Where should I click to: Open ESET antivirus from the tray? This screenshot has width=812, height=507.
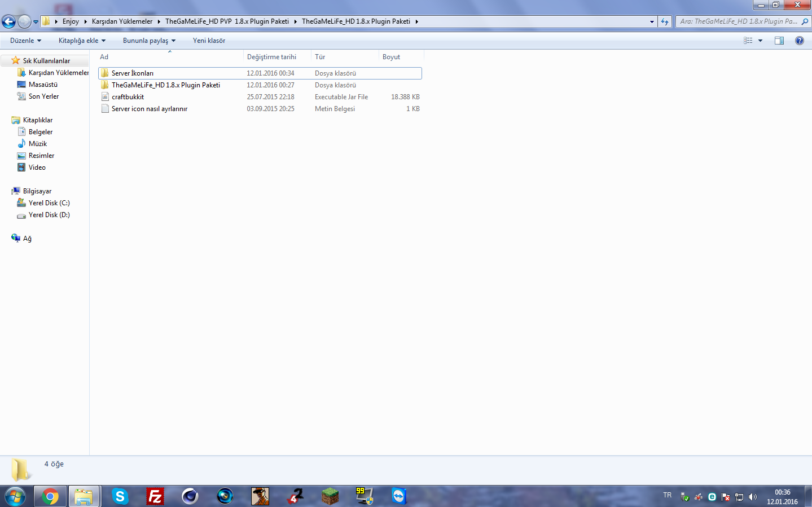[x=712, y=497]
